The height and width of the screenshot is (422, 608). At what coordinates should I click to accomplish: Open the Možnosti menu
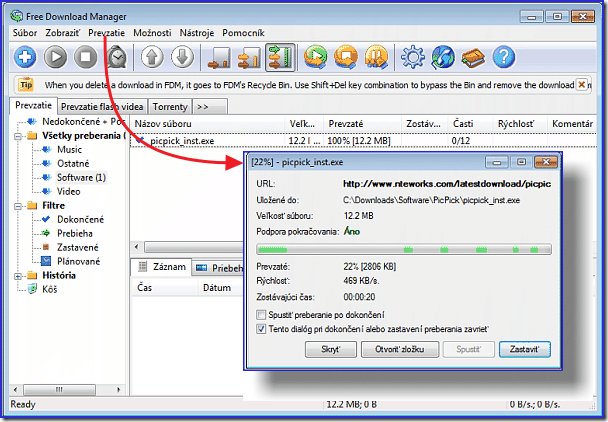152,33
